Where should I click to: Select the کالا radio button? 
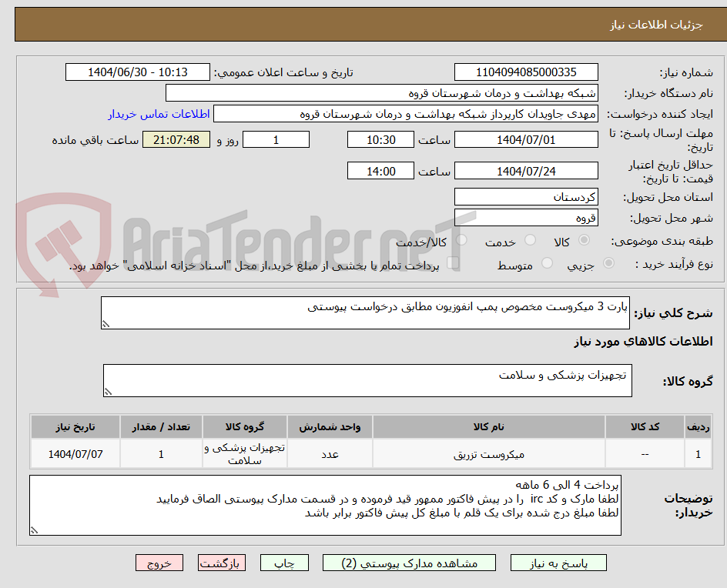pos(582,239)
